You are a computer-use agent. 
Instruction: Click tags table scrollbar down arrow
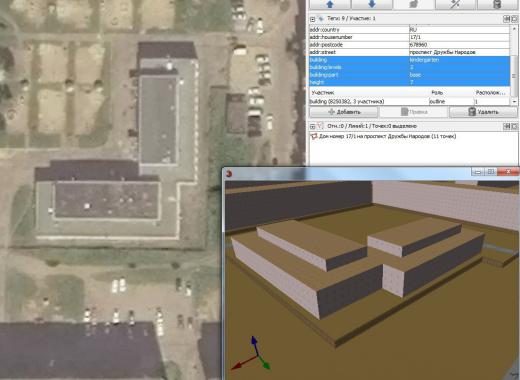(514, 101)
